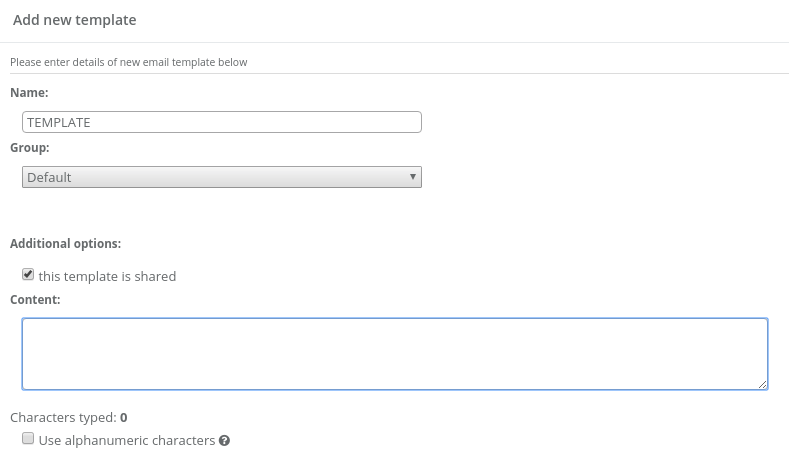The width and height of the screenshot is (789, 462).
Task: Focus the Name field containing TEMPLATE
Action: pos(221,122)
